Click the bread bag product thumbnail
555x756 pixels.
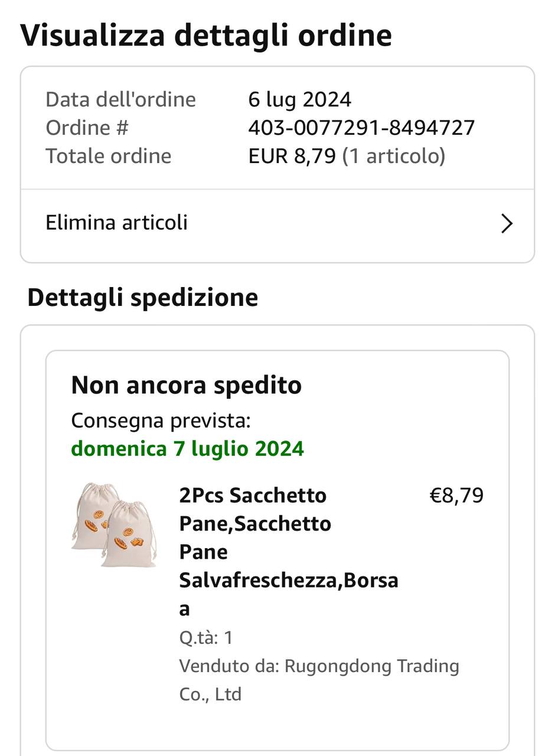(x=113, y=525)
